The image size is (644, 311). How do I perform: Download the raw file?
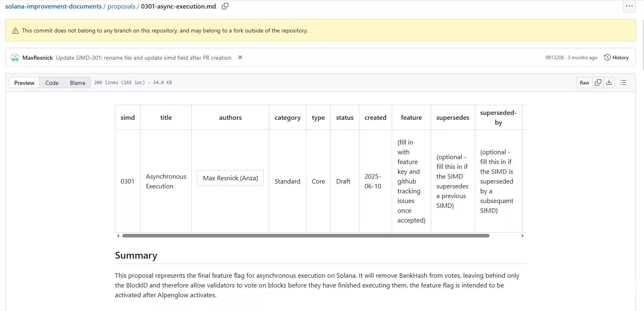coord(609,82)
